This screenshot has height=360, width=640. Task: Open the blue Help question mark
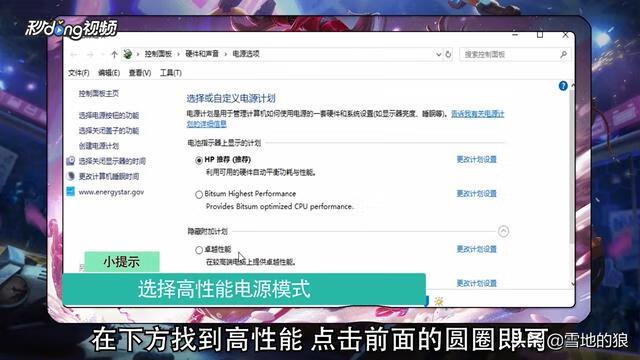coord(563,86)
